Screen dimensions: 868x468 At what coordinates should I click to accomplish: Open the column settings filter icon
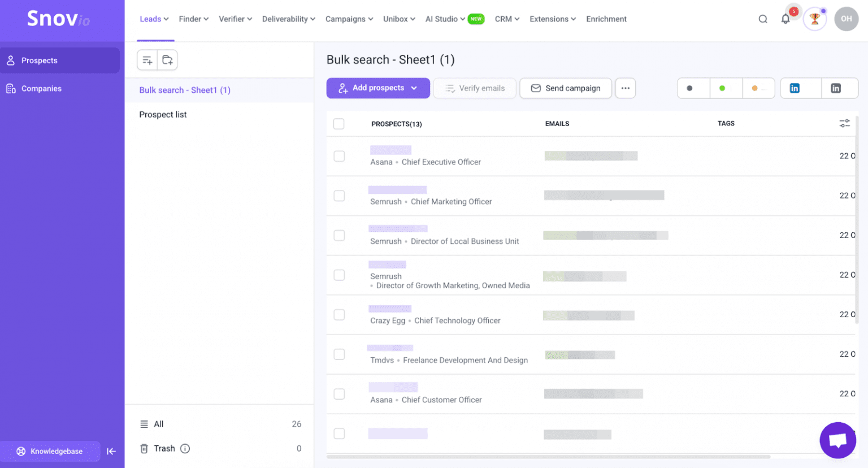pyautogui.click(x=844, y=123)
